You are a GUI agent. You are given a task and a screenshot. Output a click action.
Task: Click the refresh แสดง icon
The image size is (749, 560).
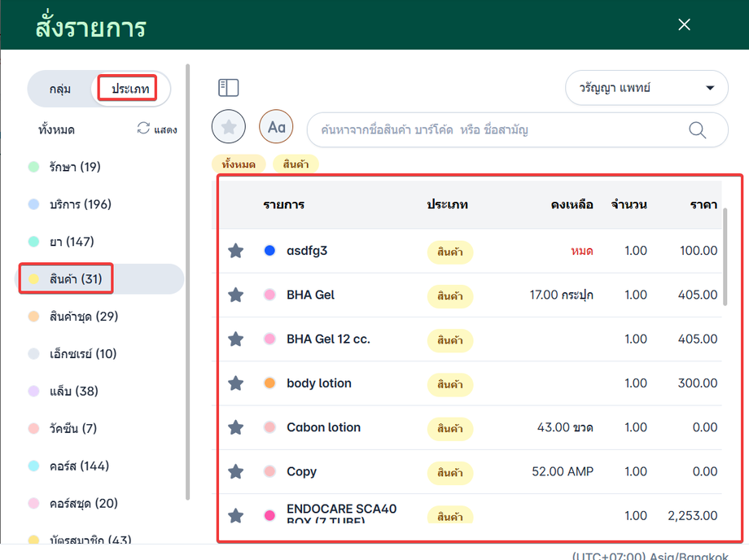[144, 129]
